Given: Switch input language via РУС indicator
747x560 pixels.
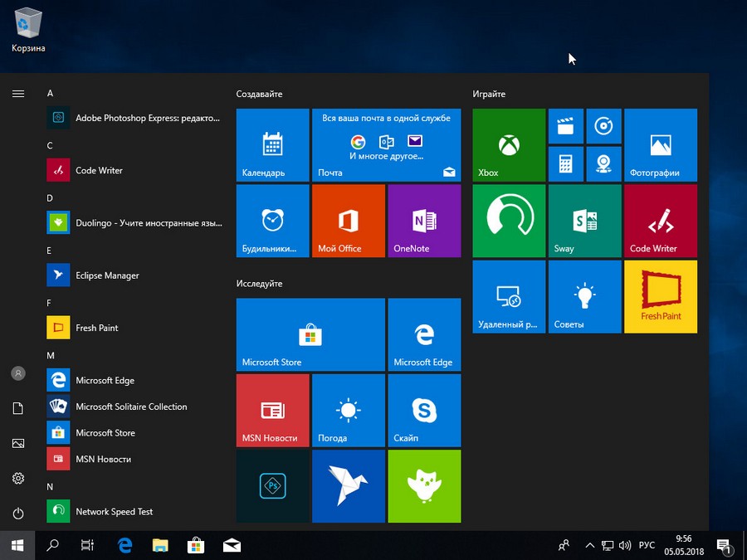Looking at the screenshot, I should click(x=647, y=545).
